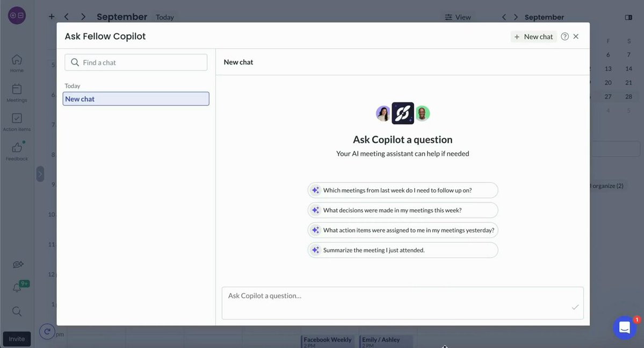Image resolution: width=644 pixels, height=348 pixels.
Task: Open Copilot help question mark icon
Action: click(565, 37)
